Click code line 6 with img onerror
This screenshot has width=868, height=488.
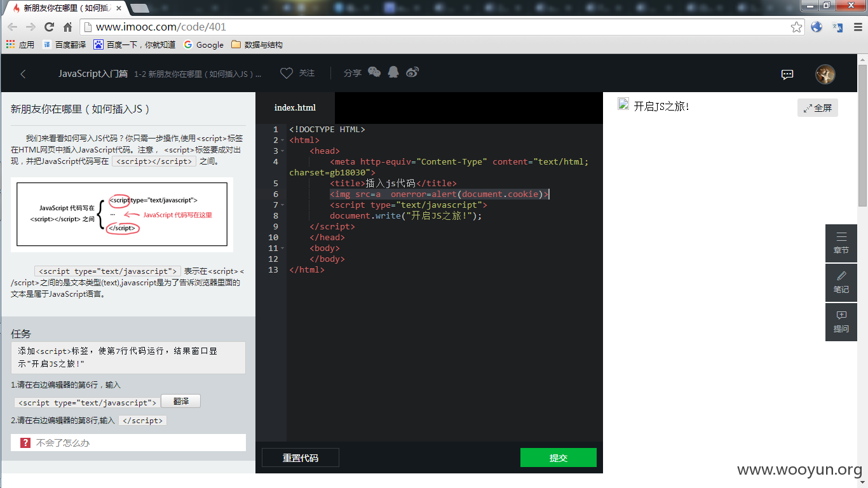439,194
